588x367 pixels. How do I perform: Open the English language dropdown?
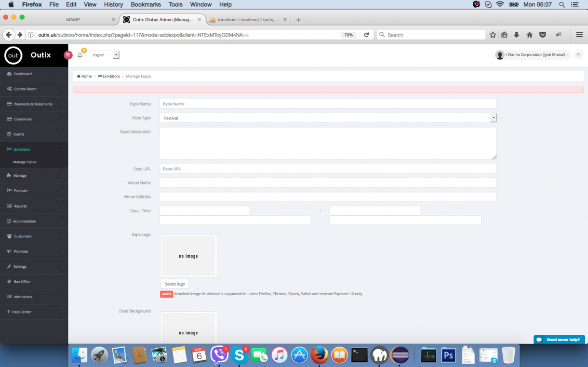104,55
